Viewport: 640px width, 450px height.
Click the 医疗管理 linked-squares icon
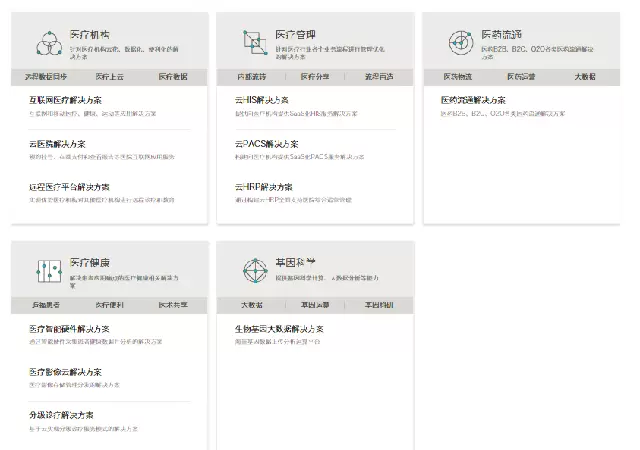[252, 41]
